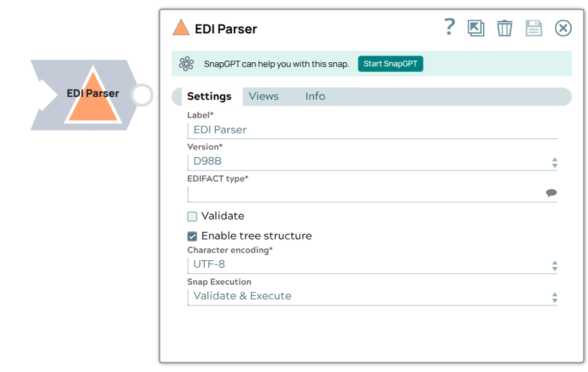
Task: Open the help question mark icon
Action: 449,27
